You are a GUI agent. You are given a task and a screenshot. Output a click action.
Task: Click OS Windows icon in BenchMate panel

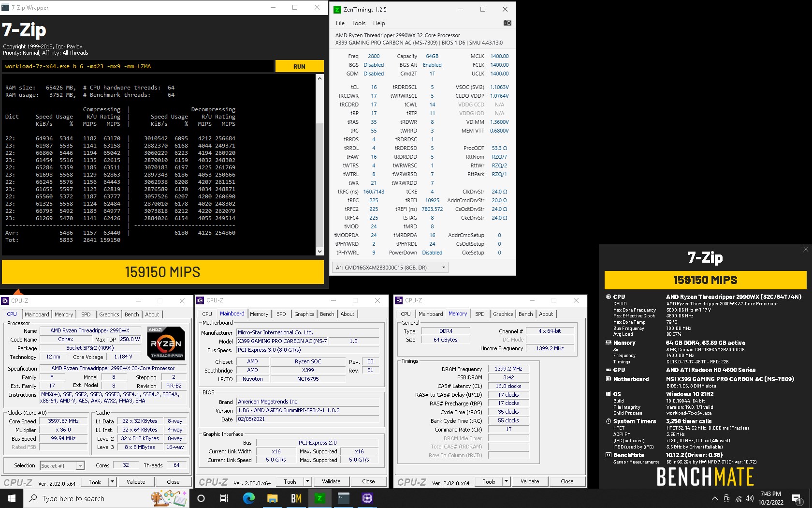pos(609,394)
